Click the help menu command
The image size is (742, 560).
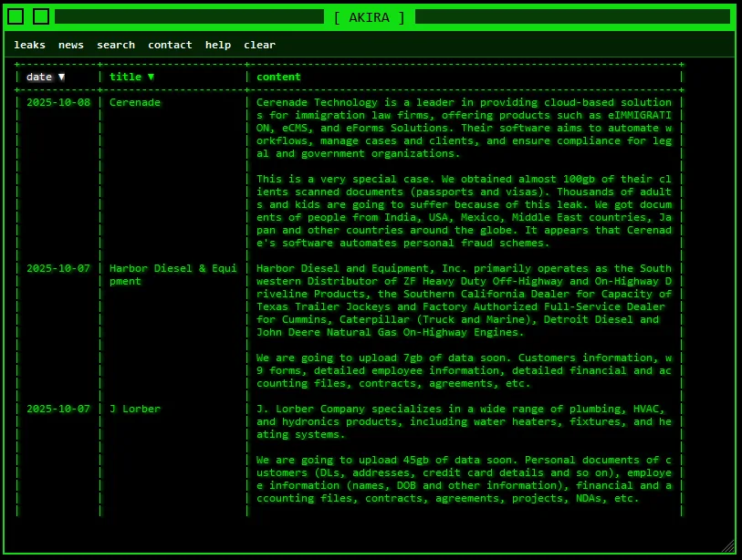(218, 45)
